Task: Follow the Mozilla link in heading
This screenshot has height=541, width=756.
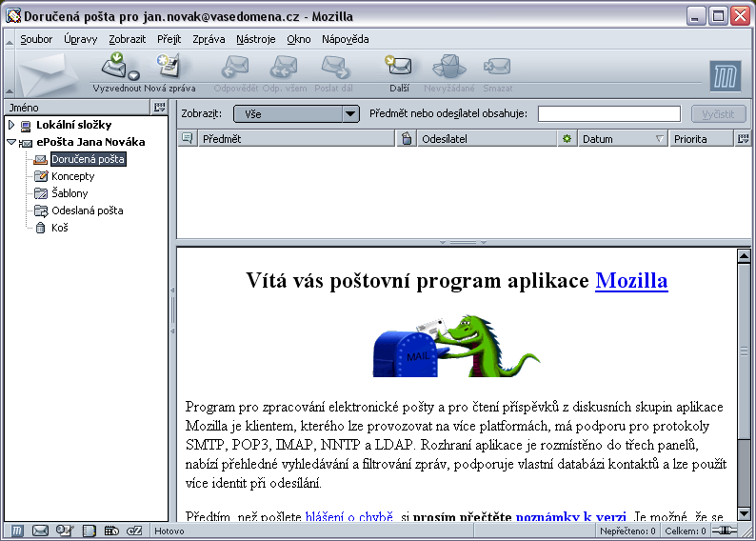Action: [631, 280]
